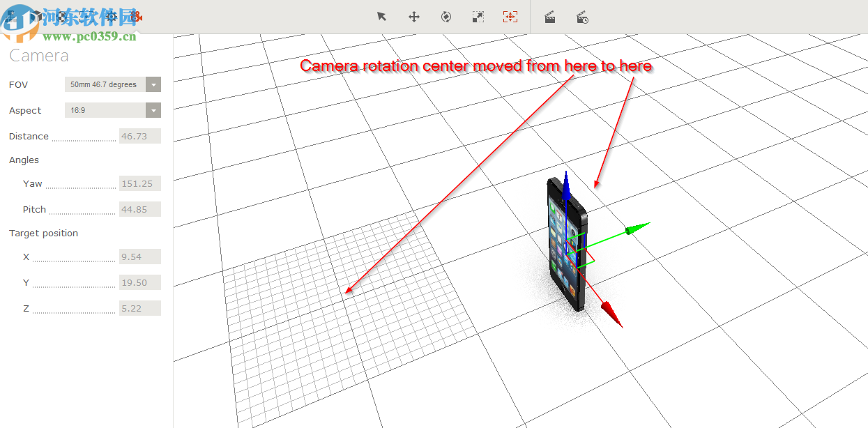The image size is (868, 428).
Task: Toggle the red camera target center tool
Action: click(510, 17)
